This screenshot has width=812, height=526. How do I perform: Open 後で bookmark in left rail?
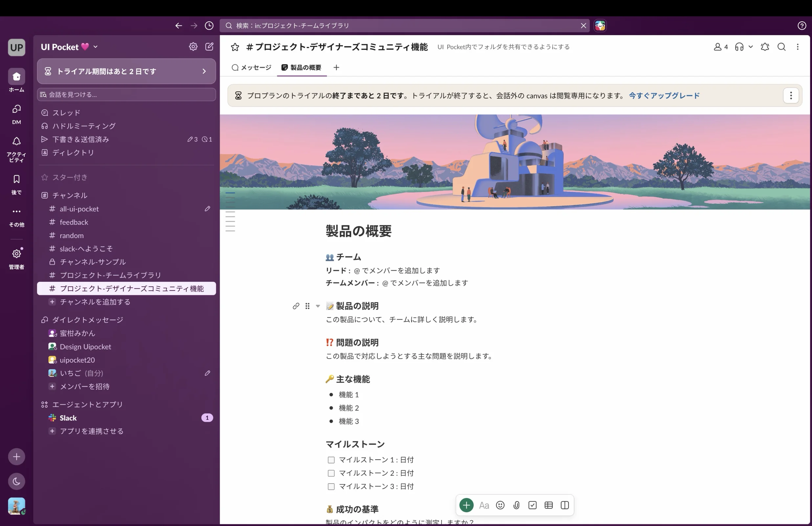(16, 185)
